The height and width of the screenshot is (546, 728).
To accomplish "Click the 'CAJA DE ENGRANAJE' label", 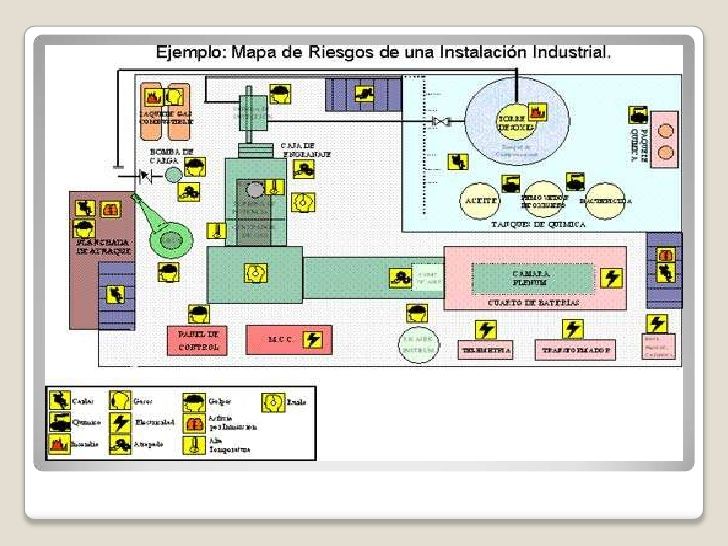I will coord(305,150).
